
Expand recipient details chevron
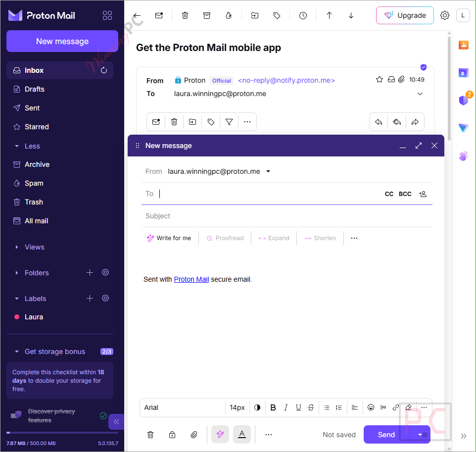click(420, 94)
